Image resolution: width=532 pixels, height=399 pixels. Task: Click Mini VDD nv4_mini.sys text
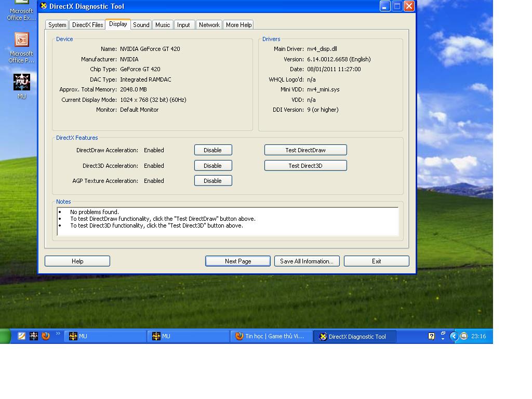323,89
